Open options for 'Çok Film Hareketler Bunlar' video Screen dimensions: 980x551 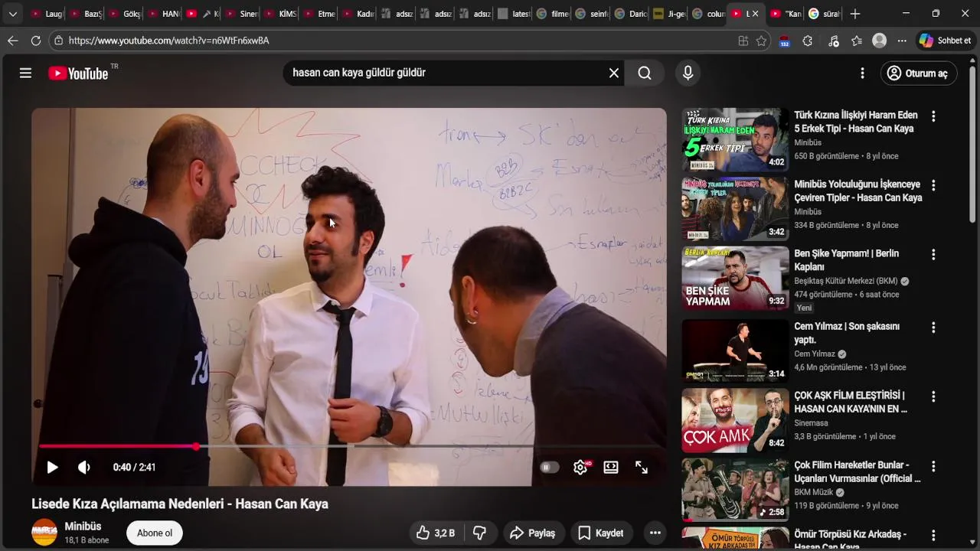(933, 466)
